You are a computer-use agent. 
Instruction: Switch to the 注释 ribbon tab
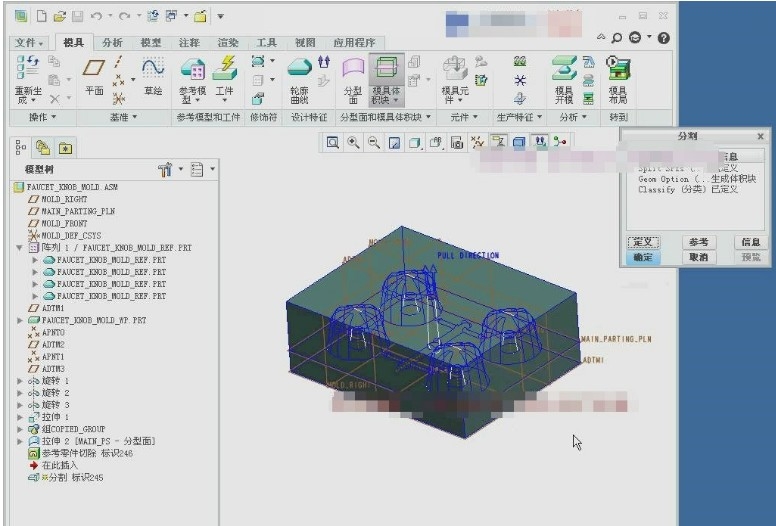(190, 43)
